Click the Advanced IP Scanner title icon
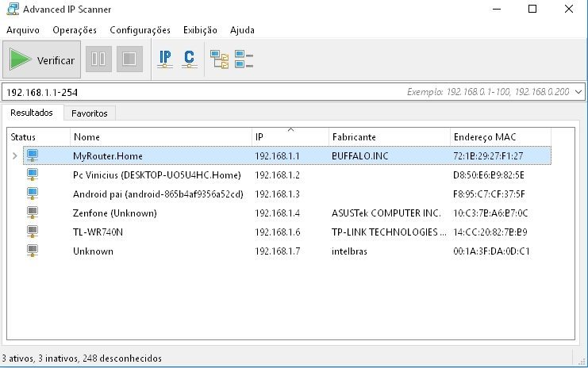Viewport: 588px width, 368px height. 13,9
